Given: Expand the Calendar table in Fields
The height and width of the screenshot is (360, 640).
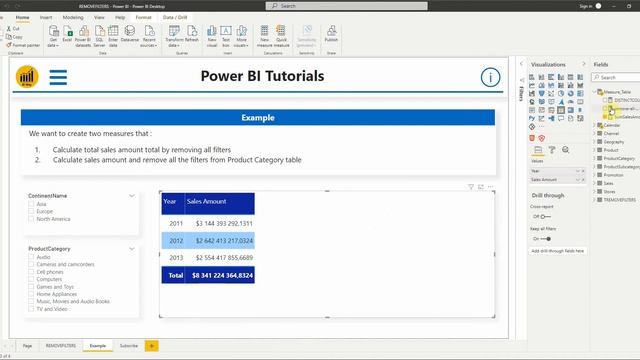Looking at the screenshot, I should click(594, 125).
